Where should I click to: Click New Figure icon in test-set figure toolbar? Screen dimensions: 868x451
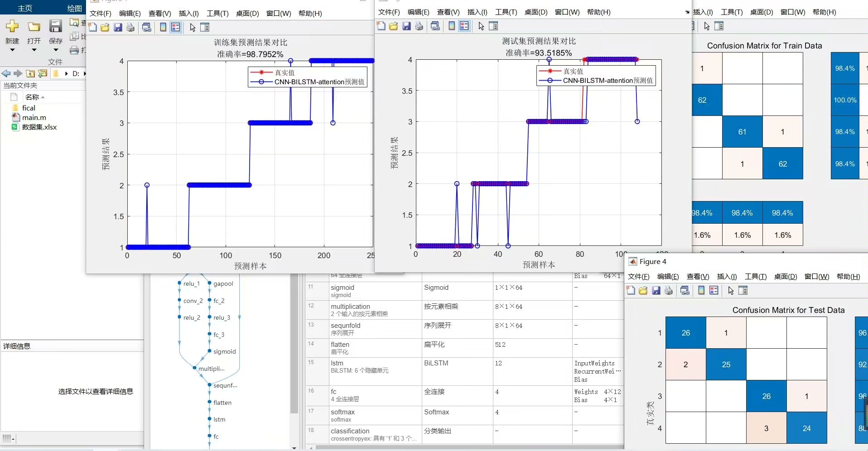pos(381,26)
